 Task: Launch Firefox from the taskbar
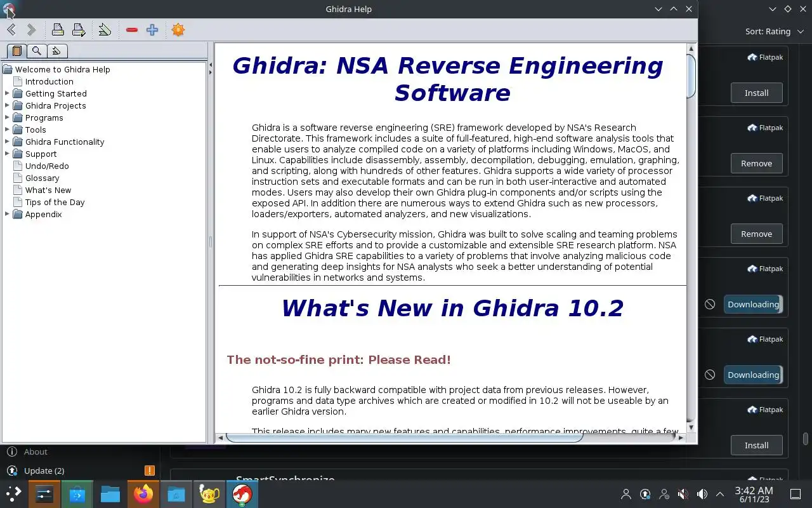coord(143,494)
